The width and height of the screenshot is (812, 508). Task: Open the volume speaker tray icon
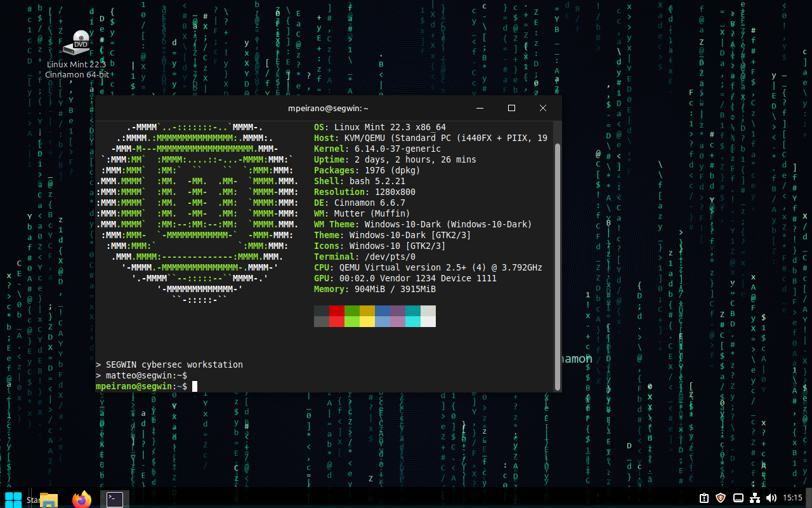point(771,498)
